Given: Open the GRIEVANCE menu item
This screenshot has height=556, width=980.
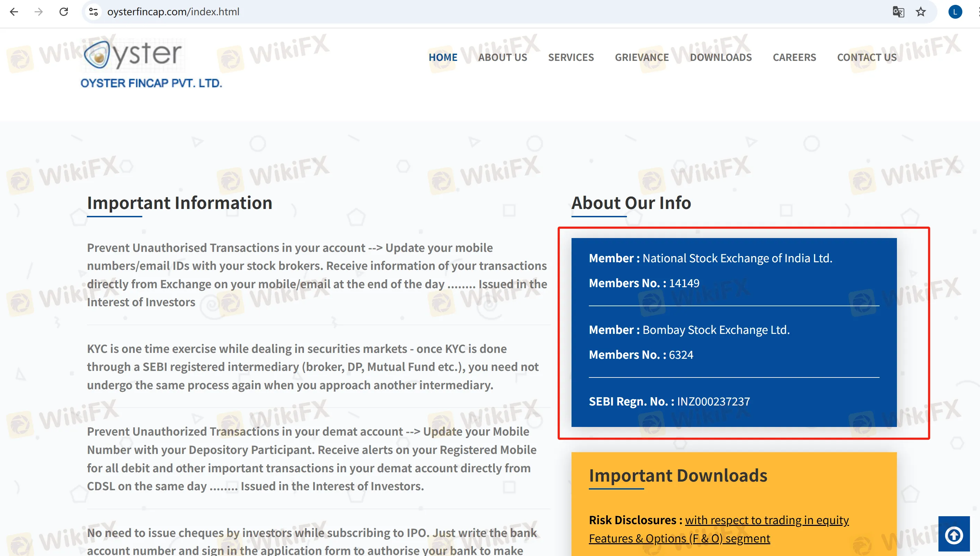Looking at the screenshot, I should click(x=641, y=57).
